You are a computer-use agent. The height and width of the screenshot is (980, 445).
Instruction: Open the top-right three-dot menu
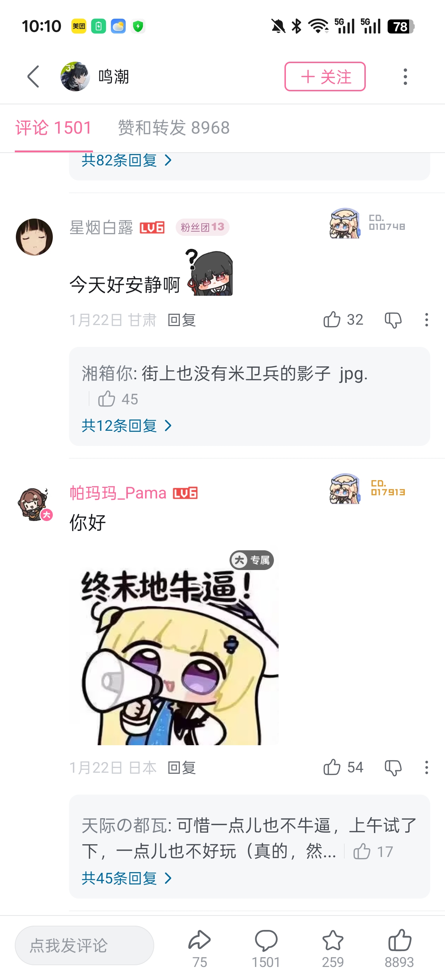[405, 76]
